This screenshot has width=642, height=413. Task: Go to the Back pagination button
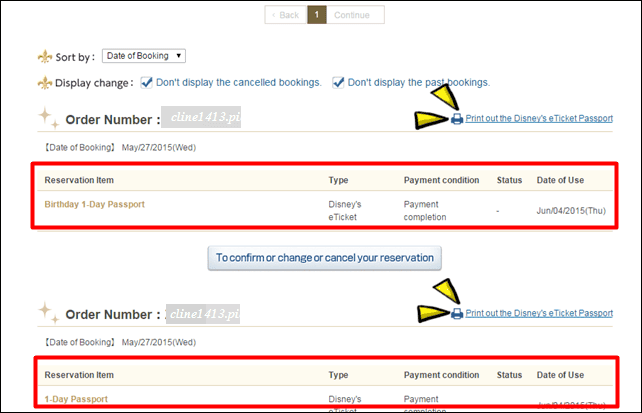coord(286,15)
